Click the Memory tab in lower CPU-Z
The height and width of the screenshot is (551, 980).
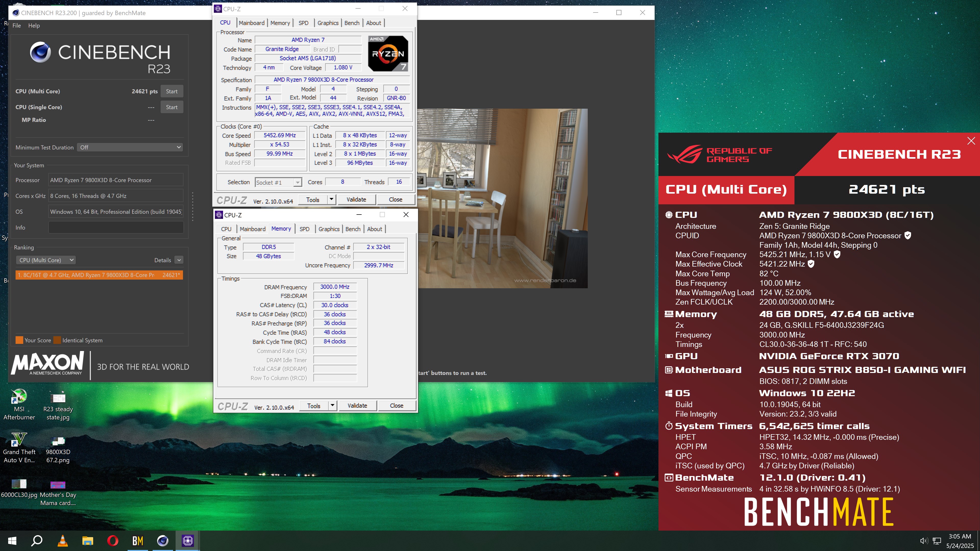tap(281, 229)
